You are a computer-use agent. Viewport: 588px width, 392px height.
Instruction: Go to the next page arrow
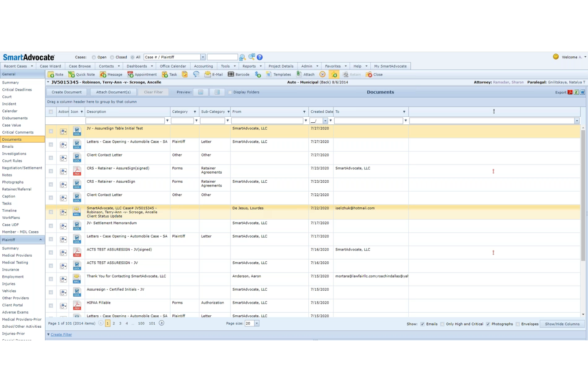point(161,323)
